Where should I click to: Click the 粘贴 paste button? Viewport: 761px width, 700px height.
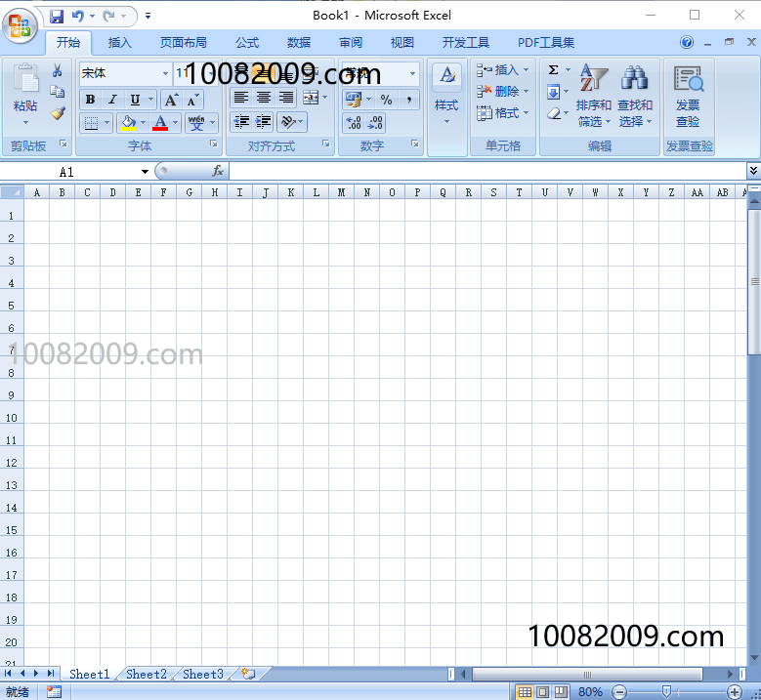pyautogui.click(x=25, y=96)
